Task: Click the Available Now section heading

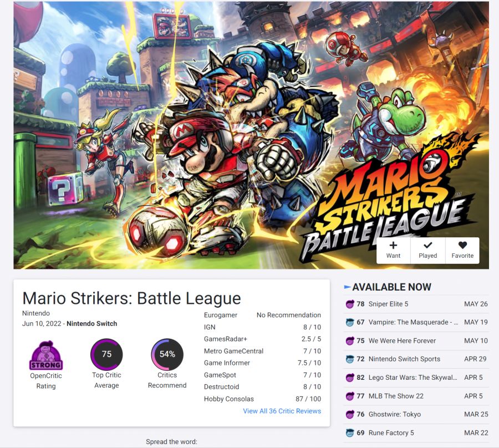Action: tap(391, 287)
